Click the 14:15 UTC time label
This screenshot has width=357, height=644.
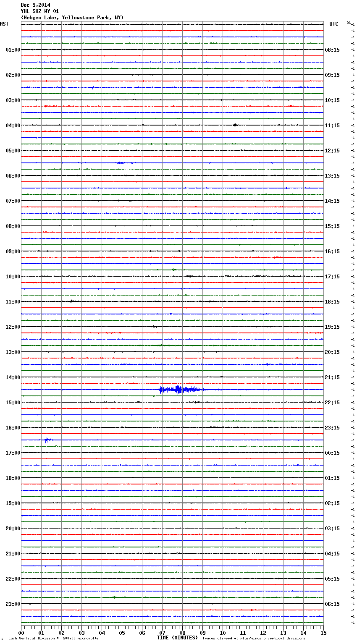pyautogui.click(x=332, y=201)
